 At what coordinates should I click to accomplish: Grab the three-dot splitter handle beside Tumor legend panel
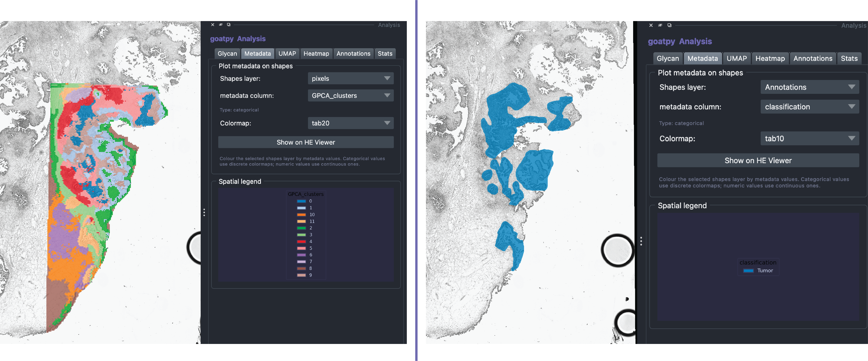pyautogui.click(x=641, y=241)
